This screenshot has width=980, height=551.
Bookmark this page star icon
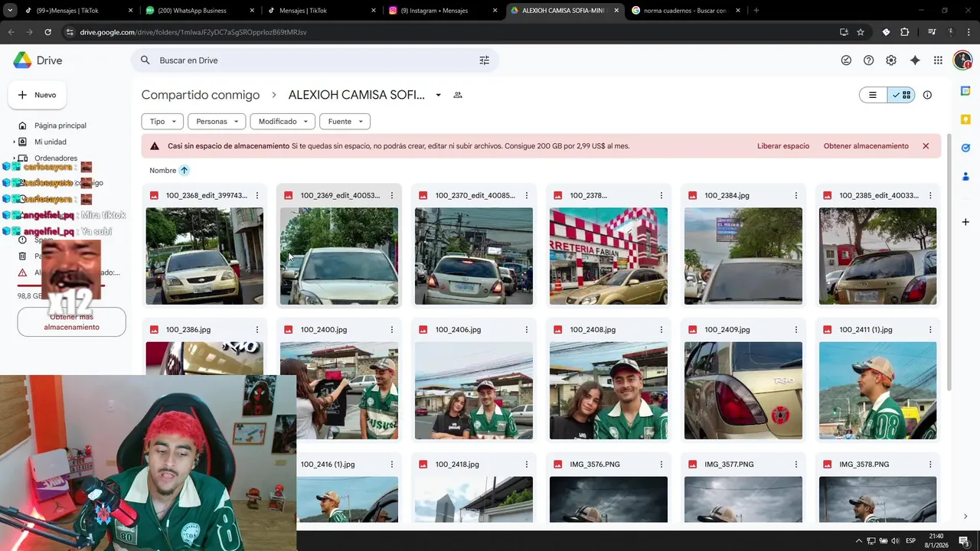[x=861, y=32]
